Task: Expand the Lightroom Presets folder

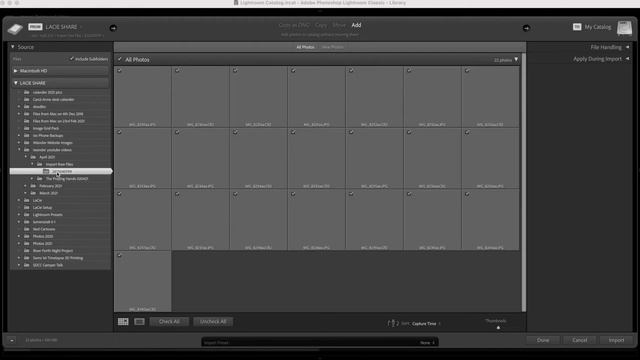Action: [x=19, y=215]
